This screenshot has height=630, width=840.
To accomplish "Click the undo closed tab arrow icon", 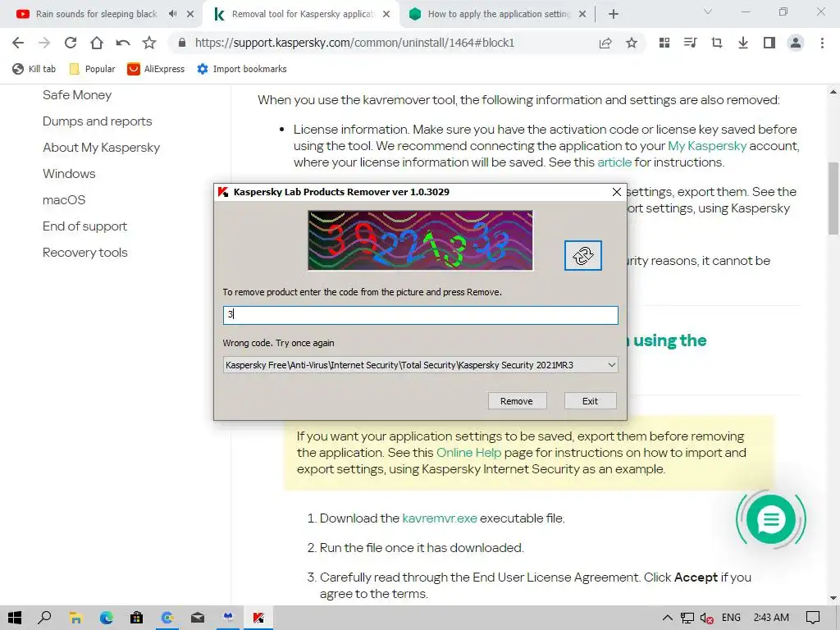I will point(123,43).
